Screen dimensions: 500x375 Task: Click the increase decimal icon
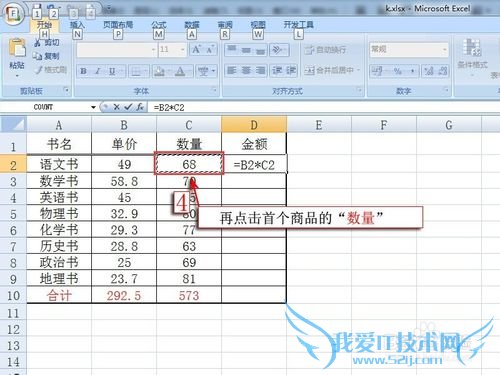tap(428, 71)
